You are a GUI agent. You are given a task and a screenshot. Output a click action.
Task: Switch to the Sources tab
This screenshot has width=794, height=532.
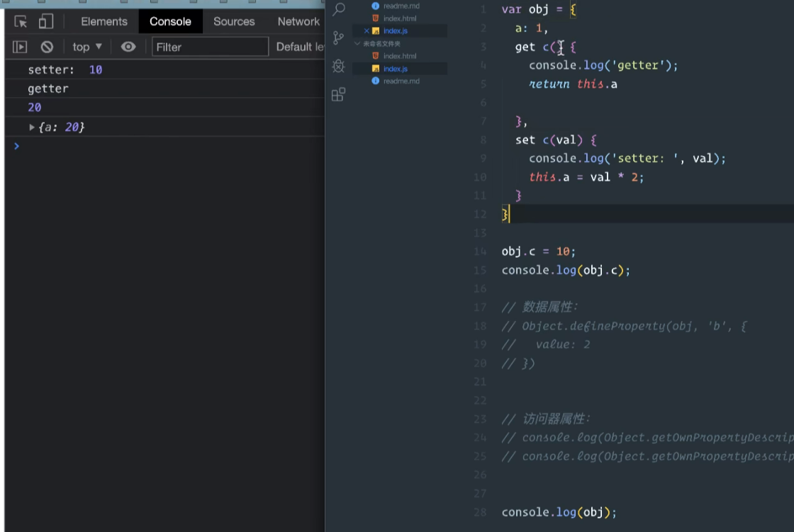click(234, 22)
